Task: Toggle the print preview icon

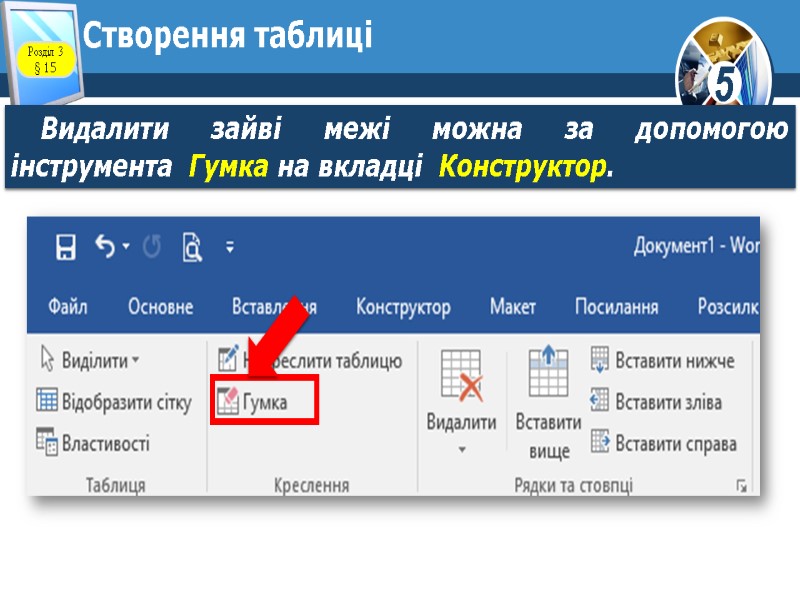Action: pyautogui.click(x=193, y=245)
